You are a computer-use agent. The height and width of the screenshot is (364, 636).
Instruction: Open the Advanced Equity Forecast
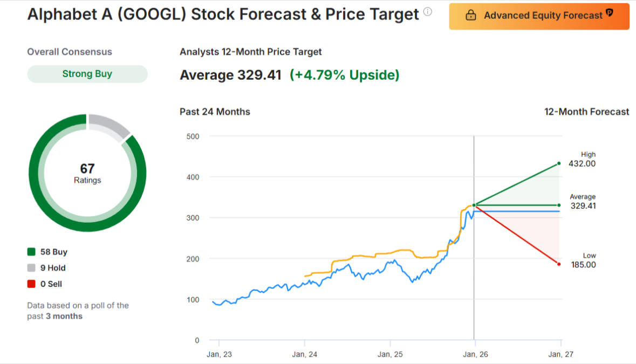point(538,16)
